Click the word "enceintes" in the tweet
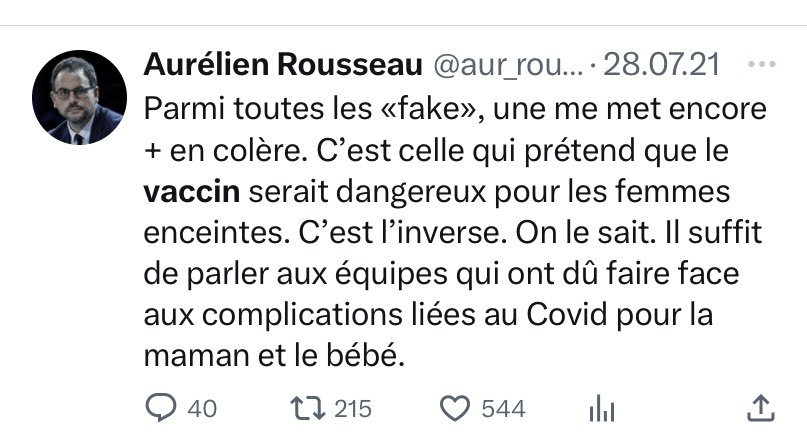 [213, 230]
